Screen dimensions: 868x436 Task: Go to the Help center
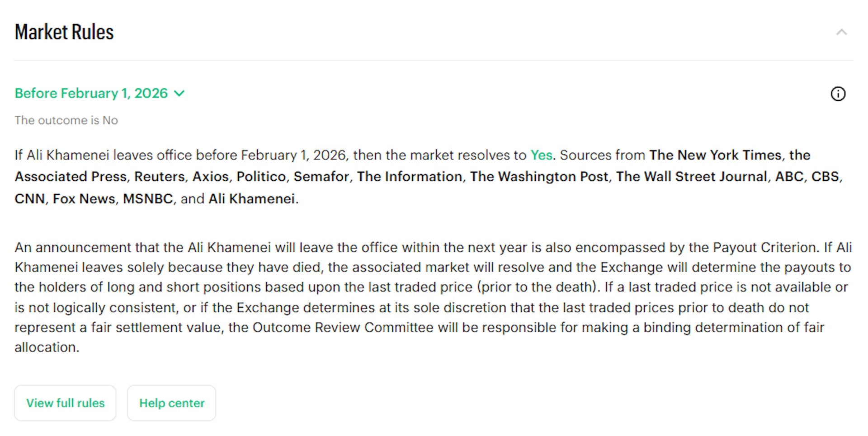(171, 403)
